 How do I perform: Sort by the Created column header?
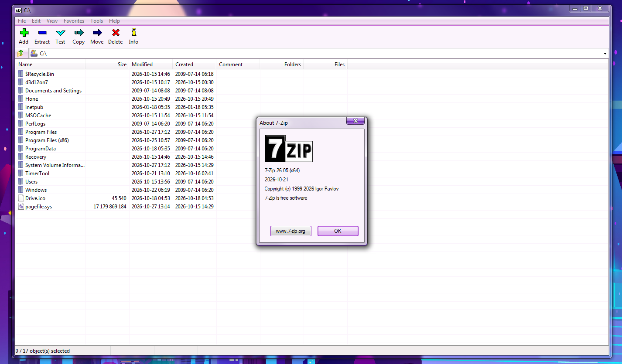(195, 64)
